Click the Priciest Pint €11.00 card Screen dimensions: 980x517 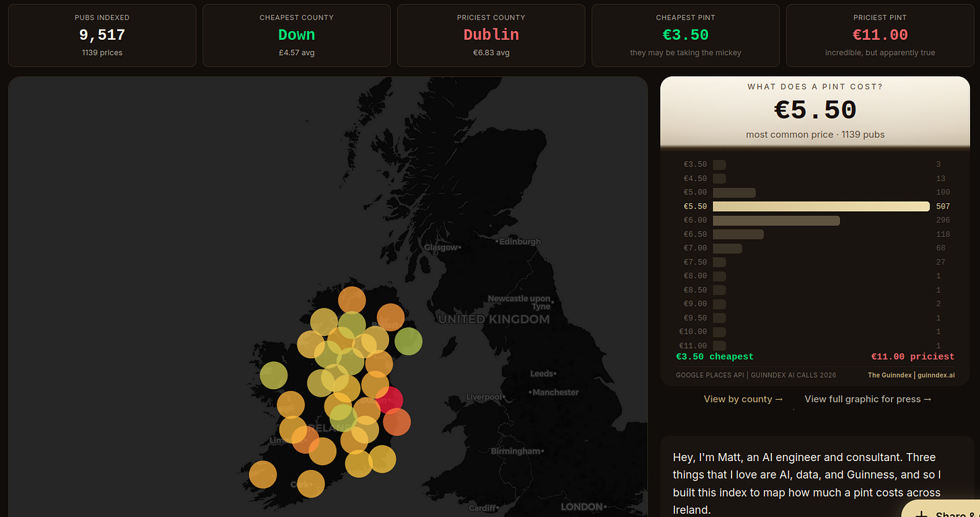point(880,35)
